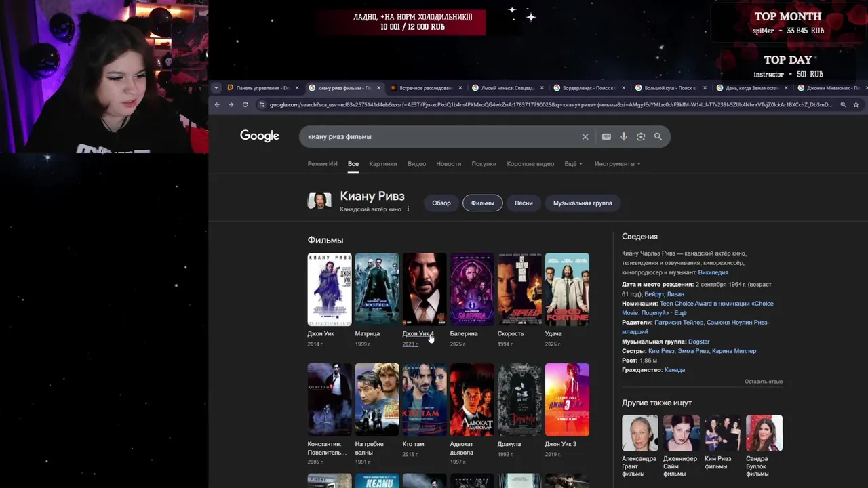Viewport: 868px width, 488px height.
Task: Select the 'Картинки' results tab
Action: (x=383, y=164)
